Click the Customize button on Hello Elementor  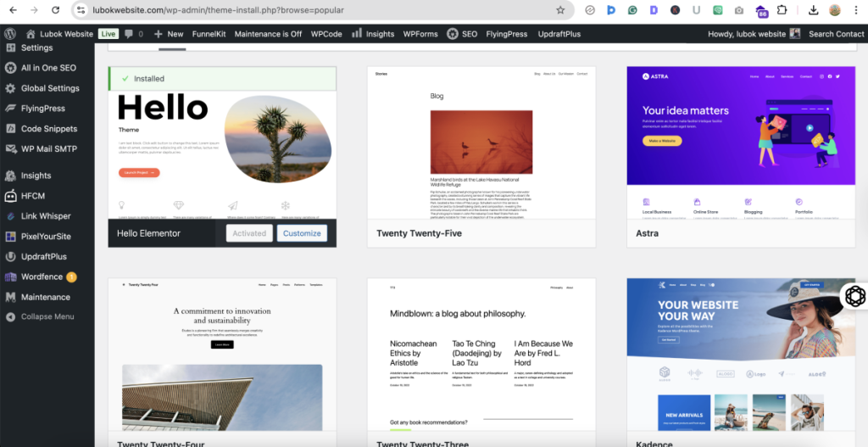(x=302, y=233)
